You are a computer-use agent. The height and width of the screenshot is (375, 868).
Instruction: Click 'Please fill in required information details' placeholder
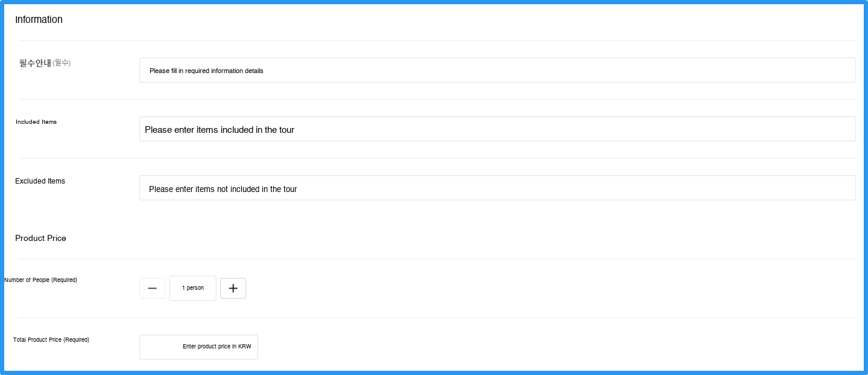click(x=206, y=71)
